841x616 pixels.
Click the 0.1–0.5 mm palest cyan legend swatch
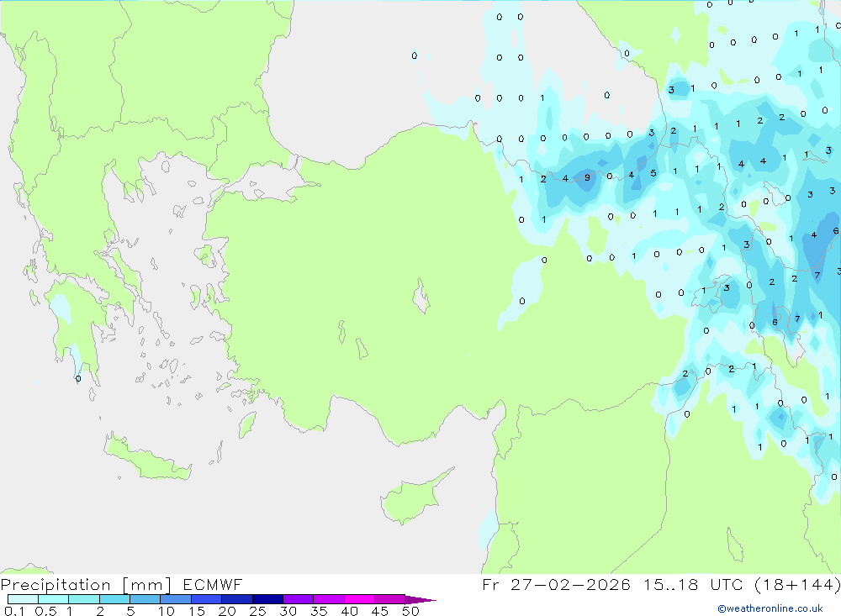pos(23,599)
